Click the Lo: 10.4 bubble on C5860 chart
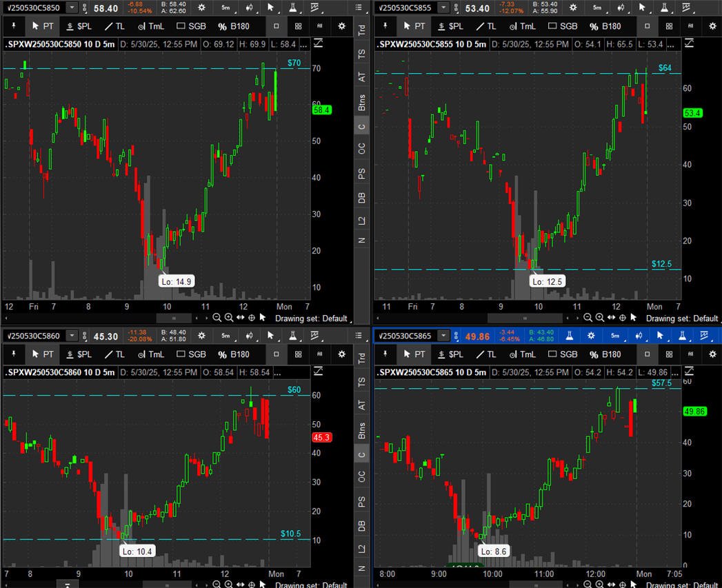Viewport: 722px width, 588px height. pyautogui.click(x=137, y=551)
